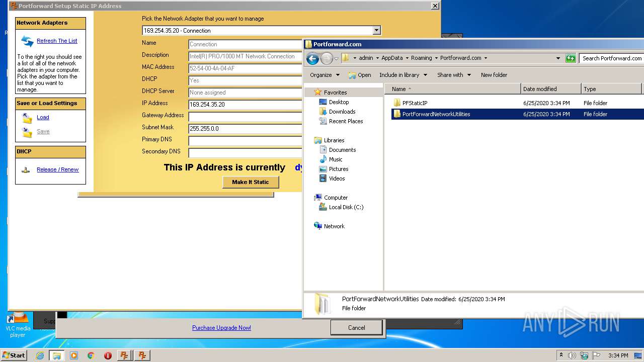Click the IP Address field

[x=245, y=105]
